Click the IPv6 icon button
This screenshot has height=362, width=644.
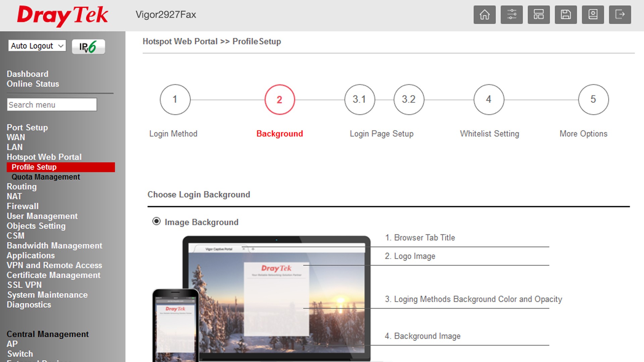click(x=88, y=47)
